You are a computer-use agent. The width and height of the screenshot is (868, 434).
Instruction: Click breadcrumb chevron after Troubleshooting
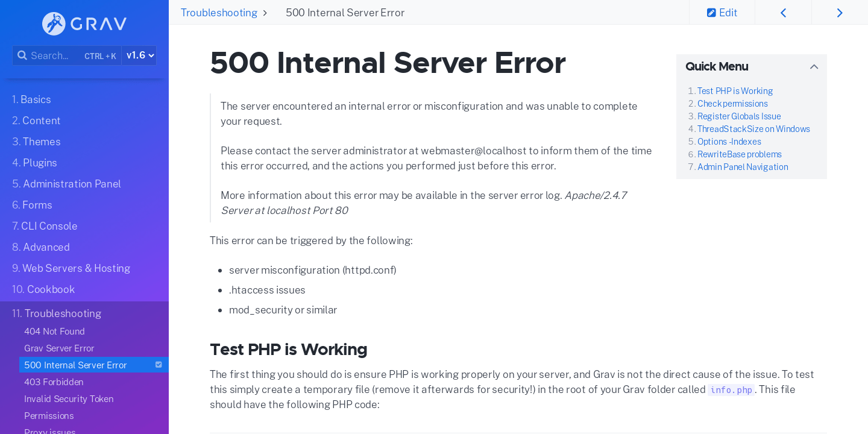[265, 13]
